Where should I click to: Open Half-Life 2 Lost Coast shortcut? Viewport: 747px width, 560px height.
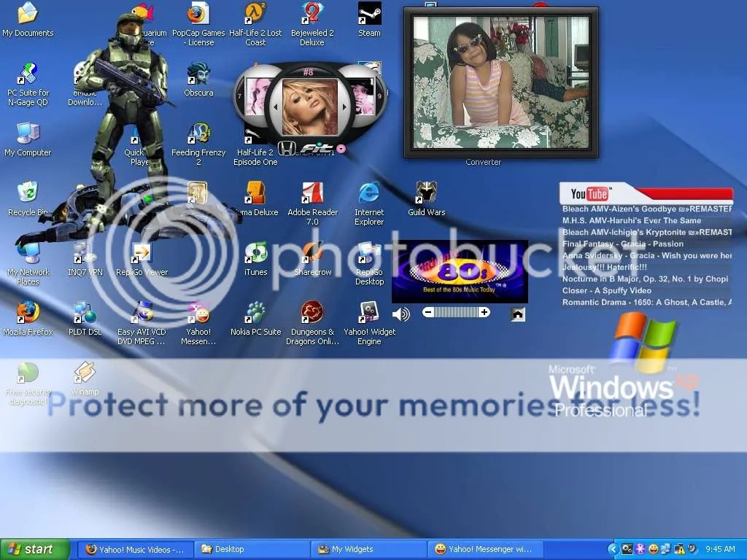point(255,24)
